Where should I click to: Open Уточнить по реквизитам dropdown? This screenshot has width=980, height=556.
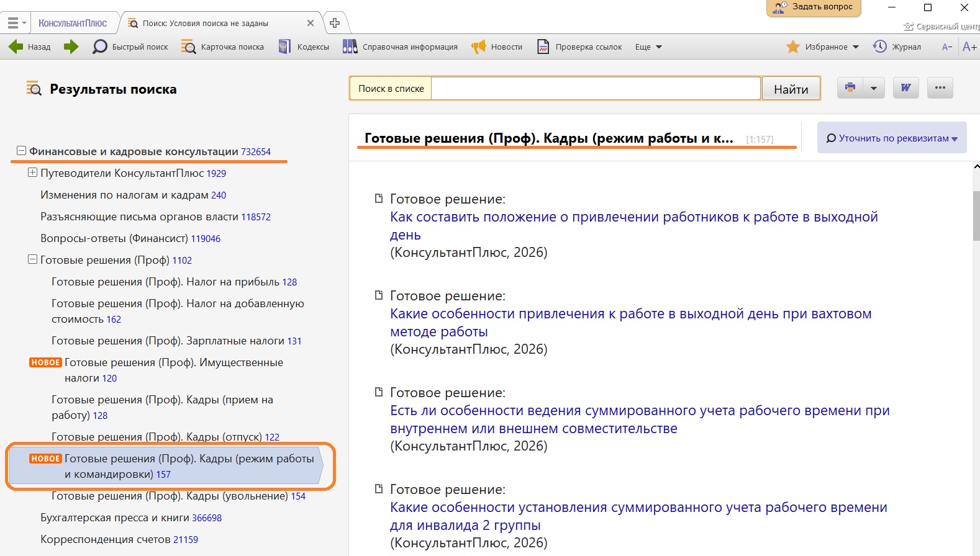(x=892, y=138)
